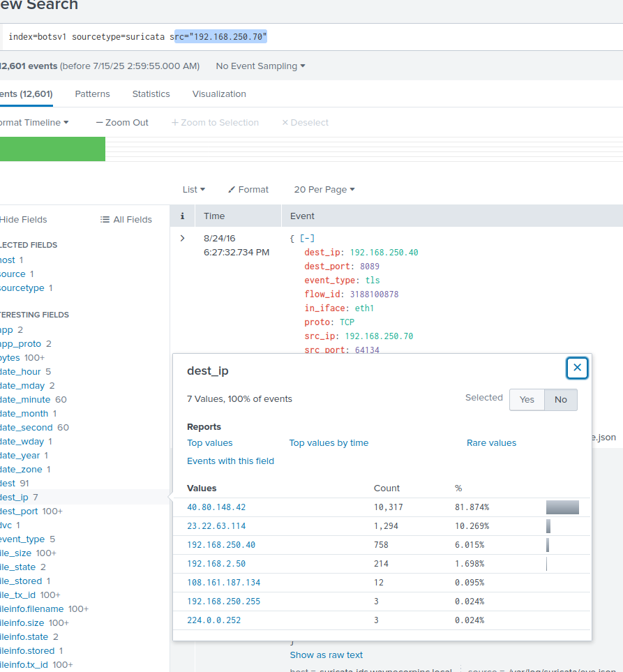The height and width of the screenshot is (672, 623).
Task: Open the Top values report
Action: coord(210,442)
